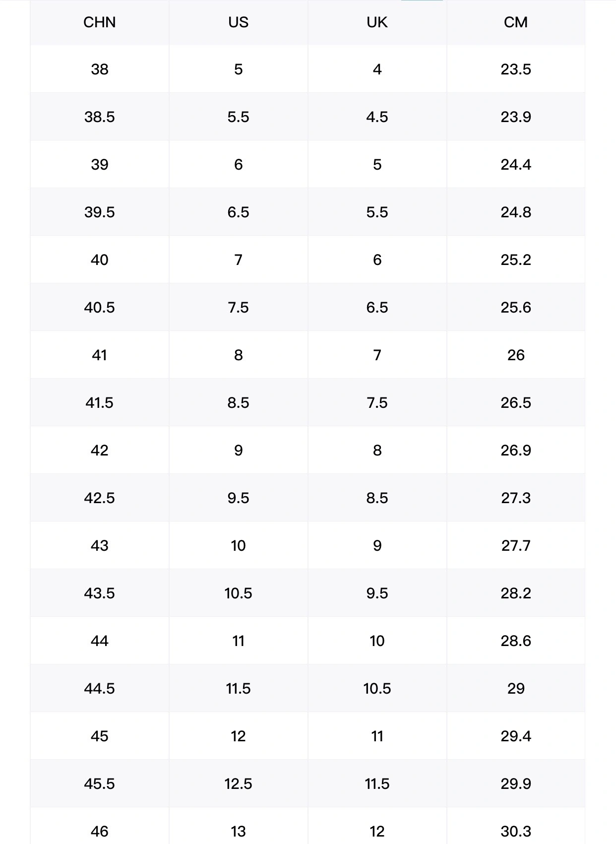Click the 26.5 CM value
Viewport: 616px width, 844px height.
click(516, 402)
